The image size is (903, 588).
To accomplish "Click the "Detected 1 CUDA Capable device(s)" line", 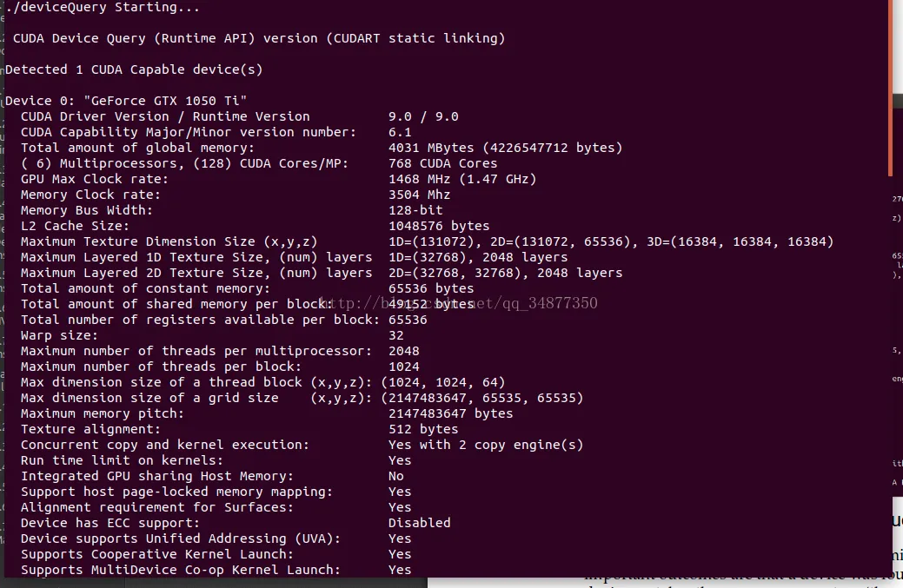I will tap(134, 69).
